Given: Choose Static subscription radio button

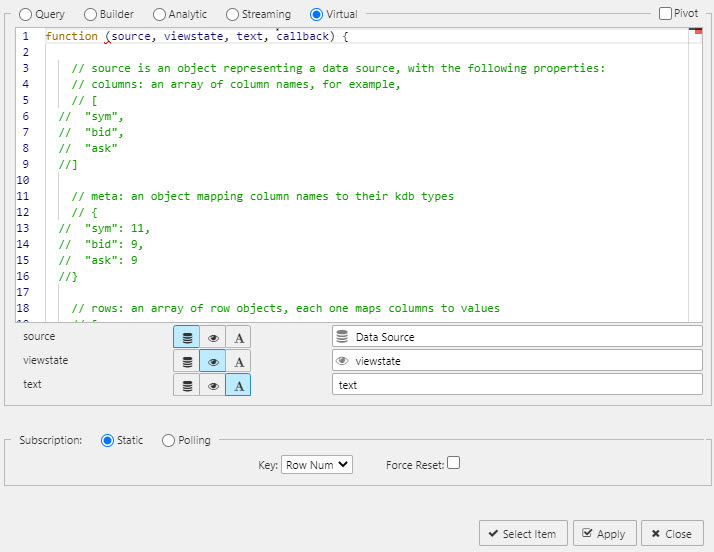Looking at the screenshot, I should coord(108,440).
